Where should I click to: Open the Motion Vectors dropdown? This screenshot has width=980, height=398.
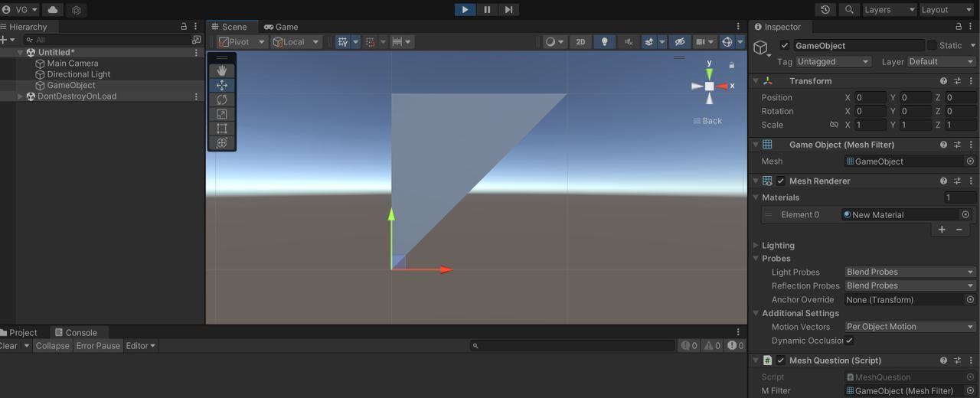pos(910,327)
